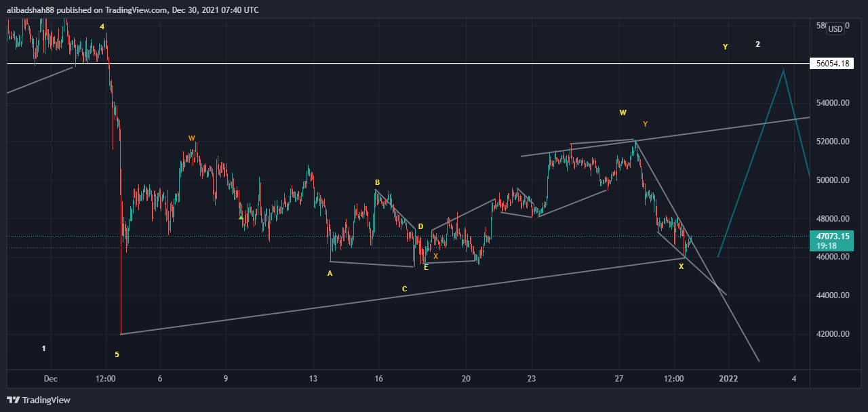Click the 'Dec' label on time axis
Viewport: 868px width, 412px height.
[x=52, y=378]
